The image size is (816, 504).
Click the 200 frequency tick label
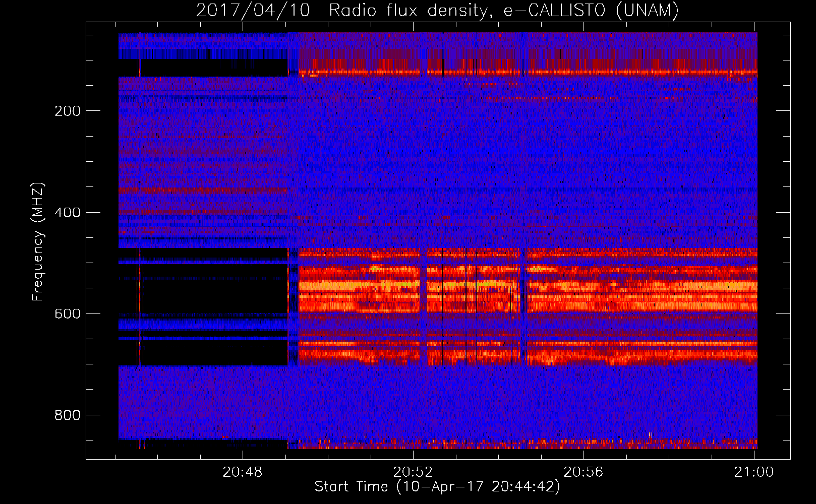point(68,111)
